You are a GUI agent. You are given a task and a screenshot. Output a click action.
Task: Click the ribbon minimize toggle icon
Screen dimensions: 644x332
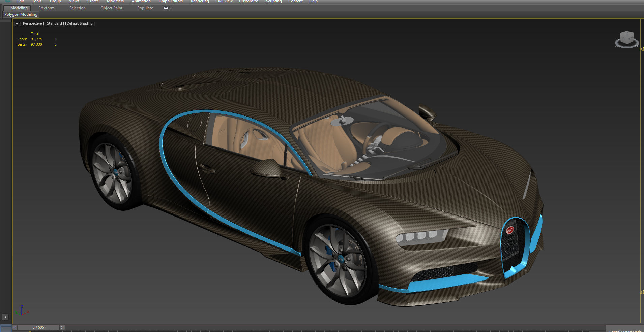click(166, 8)
